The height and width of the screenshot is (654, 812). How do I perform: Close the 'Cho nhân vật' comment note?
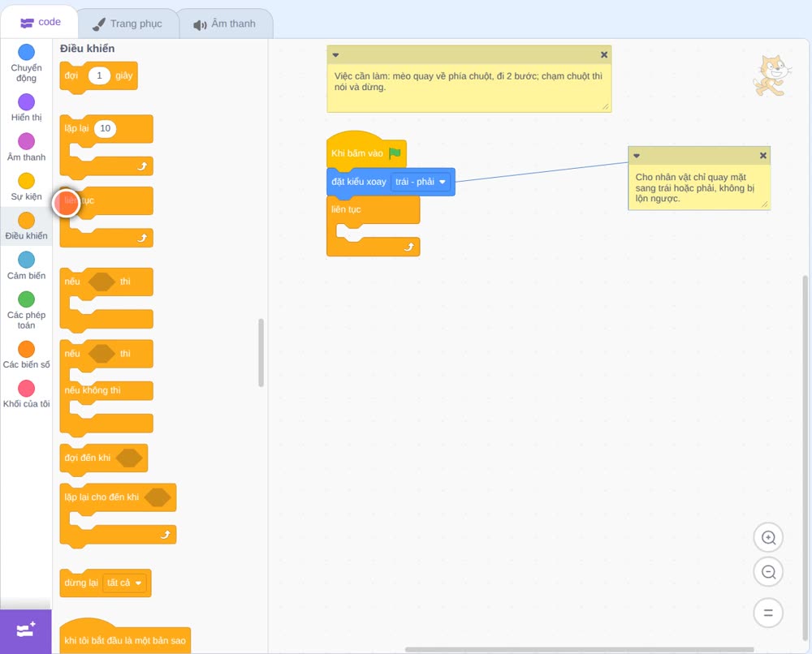click(762, 156)
